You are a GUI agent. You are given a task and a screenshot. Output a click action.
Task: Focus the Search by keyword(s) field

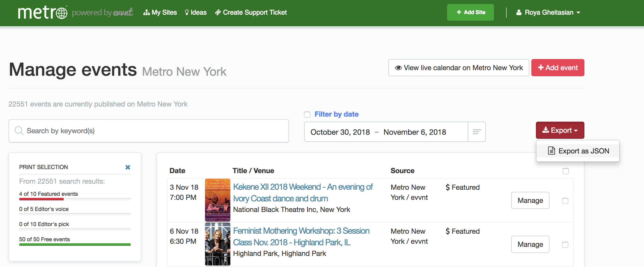coord(149,131)
